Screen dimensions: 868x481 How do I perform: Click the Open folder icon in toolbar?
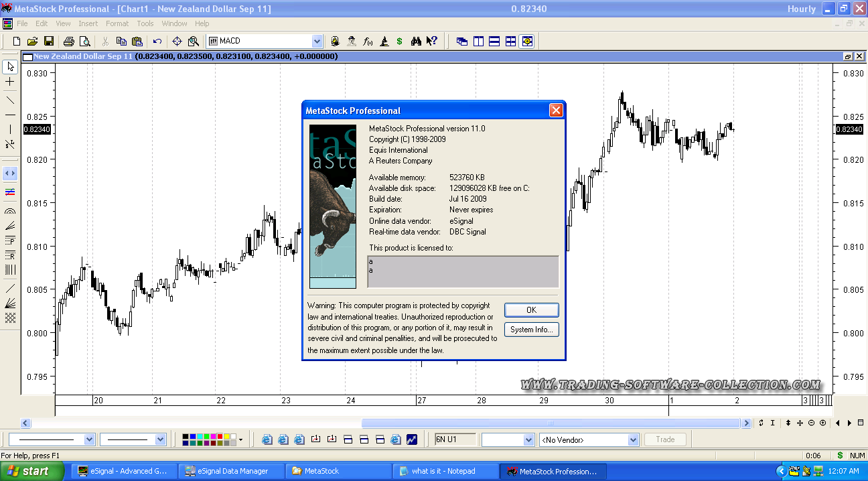pos(32,41)
